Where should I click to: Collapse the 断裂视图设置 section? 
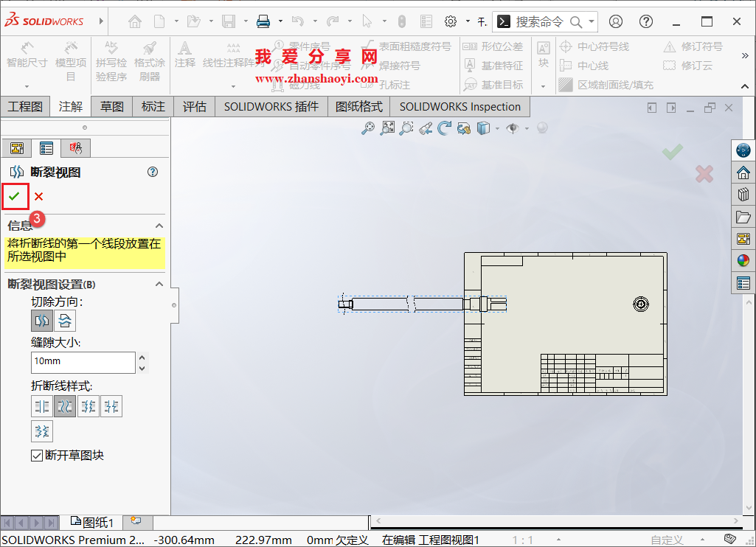click(159, 284)
